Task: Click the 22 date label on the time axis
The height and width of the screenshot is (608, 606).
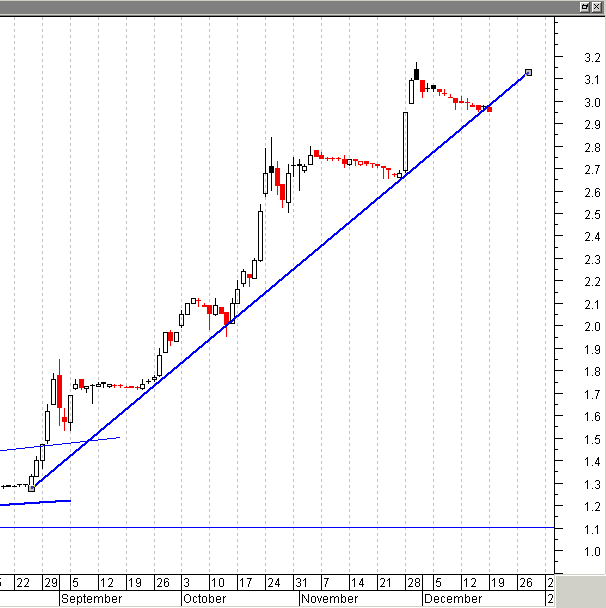Action: [23, 582]
